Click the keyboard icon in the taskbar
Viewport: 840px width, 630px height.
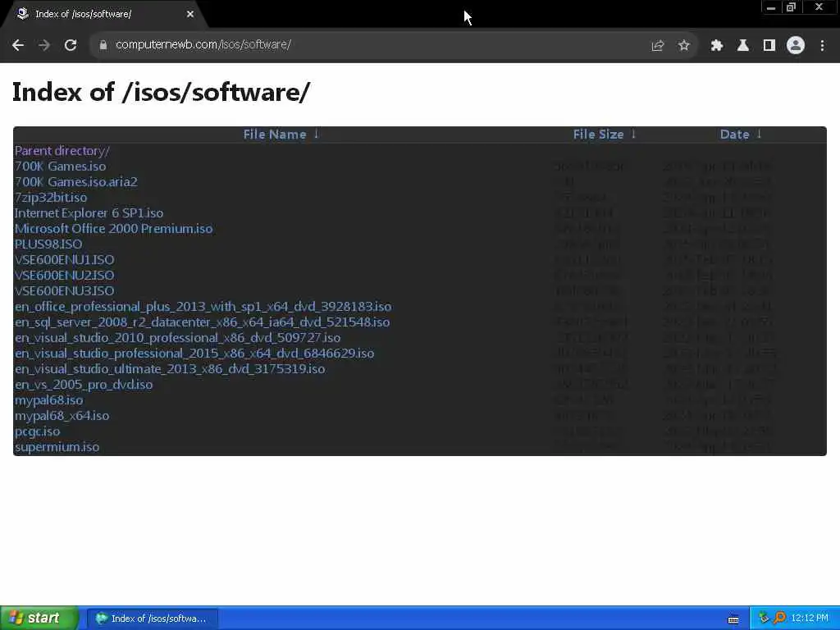[733, 619]
